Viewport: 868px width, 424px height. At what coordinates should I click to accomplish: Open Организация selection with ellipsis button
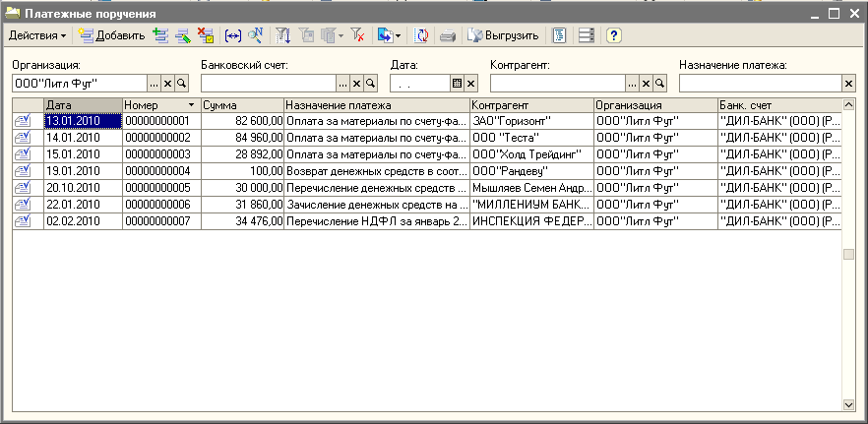pos(155,84)
